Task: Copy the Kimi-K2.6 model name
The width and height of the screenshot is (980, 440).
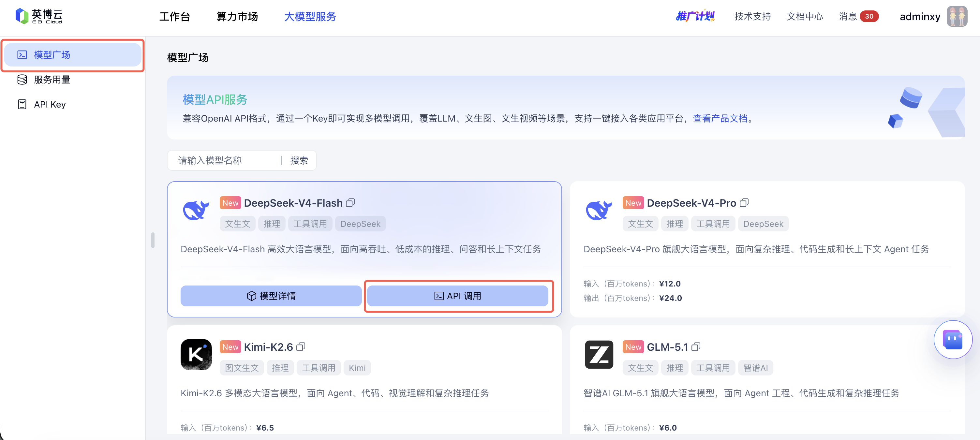Action: 301,347
